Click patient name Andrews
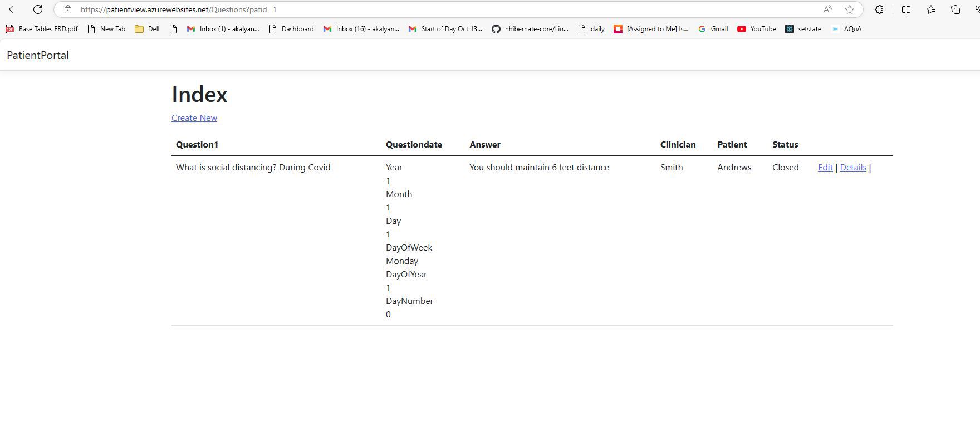Screen dimensions: 980x436 point(734,168)
